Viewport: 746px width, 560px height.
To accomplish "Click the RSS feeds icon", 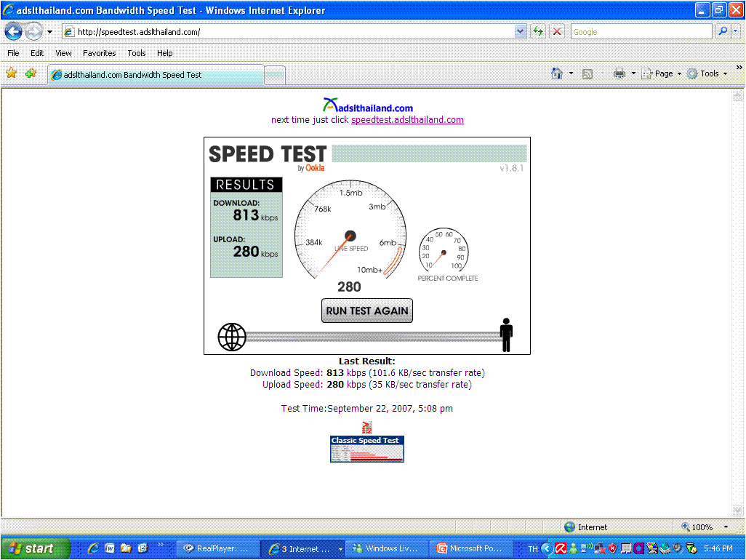I will 587,73.
